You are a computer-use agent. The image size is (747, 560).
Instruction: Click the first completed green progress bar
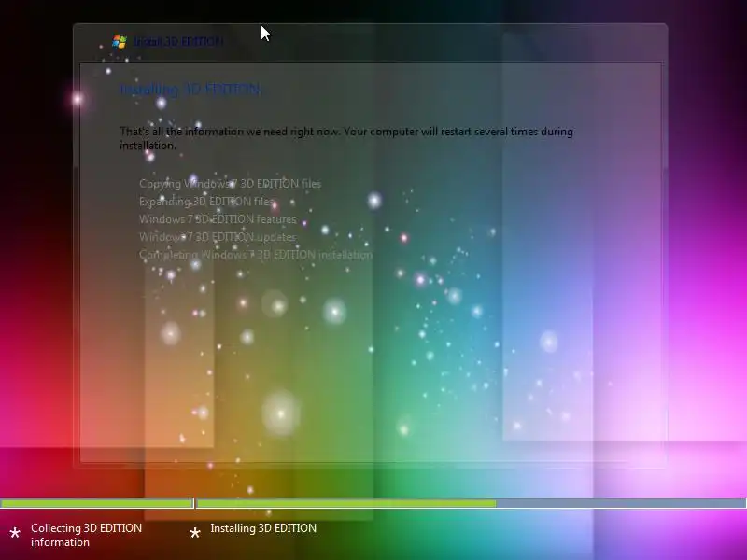pos(97,503)
